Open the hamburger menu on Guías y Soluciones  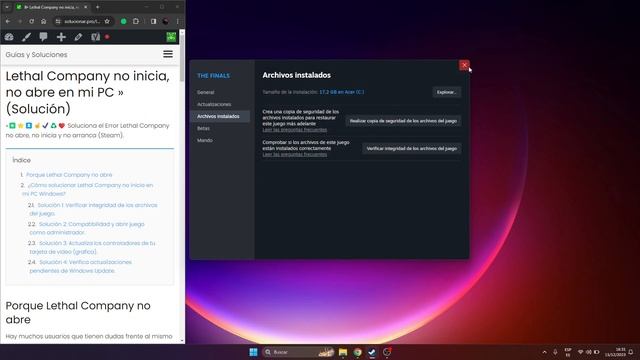pyautogui.click(x=168, y=54)
